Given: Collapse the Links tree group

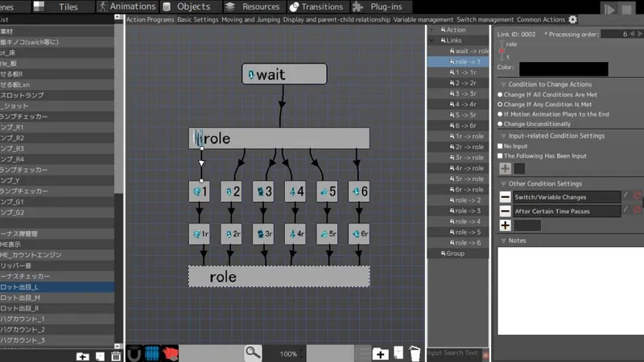Looking at the screenshot, I should coord(432,40).
